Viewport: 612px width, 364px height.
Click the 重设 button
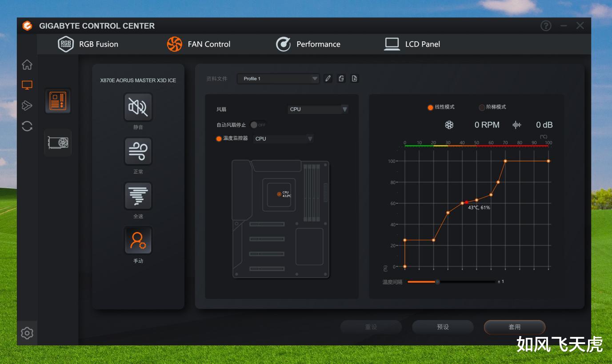(x=371, y=327)
